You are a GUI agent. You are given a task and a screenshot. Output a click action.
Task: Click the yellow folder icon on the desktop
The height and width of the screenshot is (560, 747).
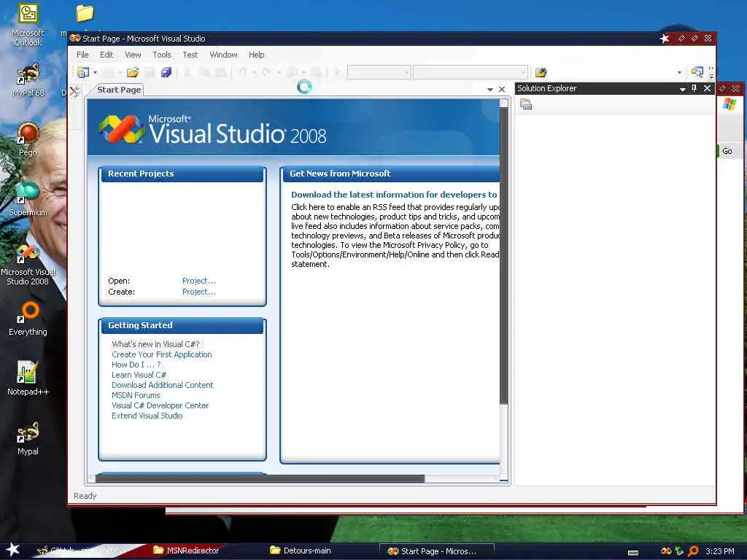coord(85,13)
